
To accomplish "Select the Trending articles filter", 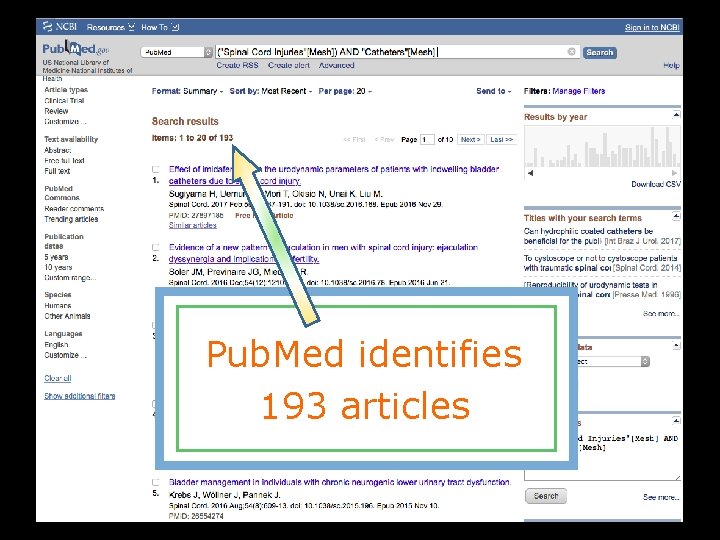I will [71, 219].
